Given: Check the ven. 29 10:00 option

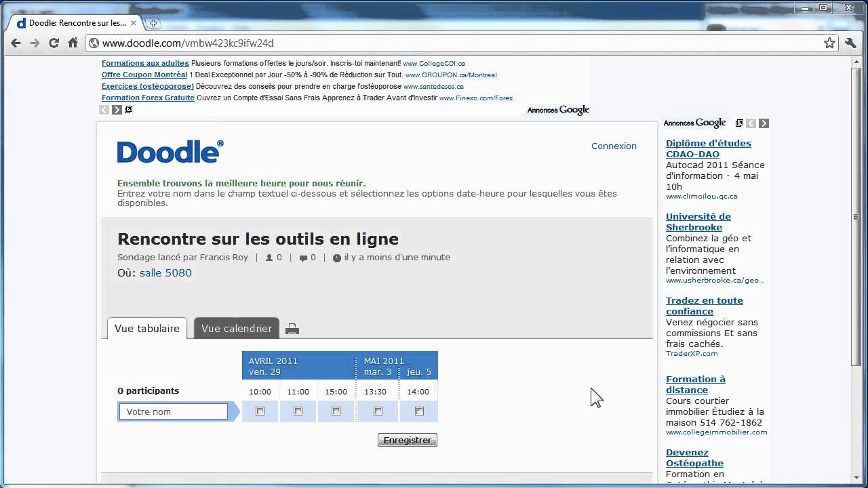Looking at the screenshot, I should click(x=260, y=411).
